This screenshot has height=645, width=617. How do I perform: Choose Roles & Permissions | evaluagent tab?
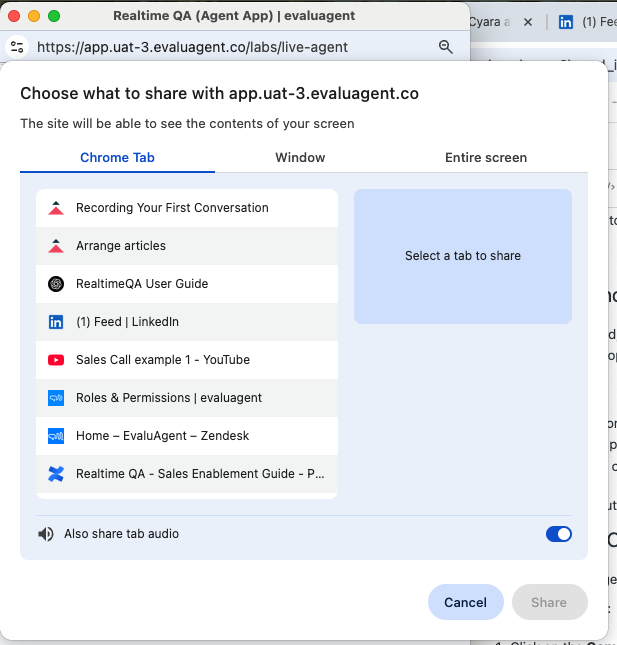pyautogui.click(x=187, y=398)
